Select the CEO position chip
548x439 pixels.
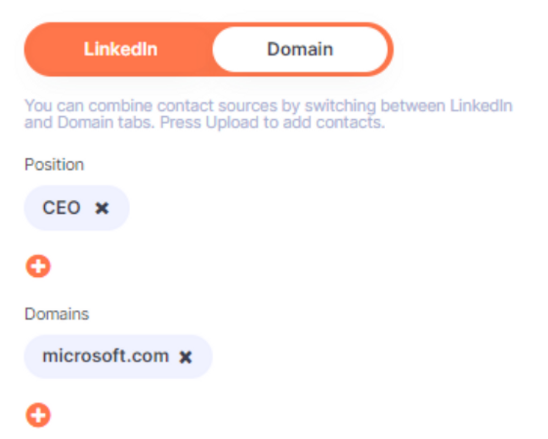click(x=77, y=208)
